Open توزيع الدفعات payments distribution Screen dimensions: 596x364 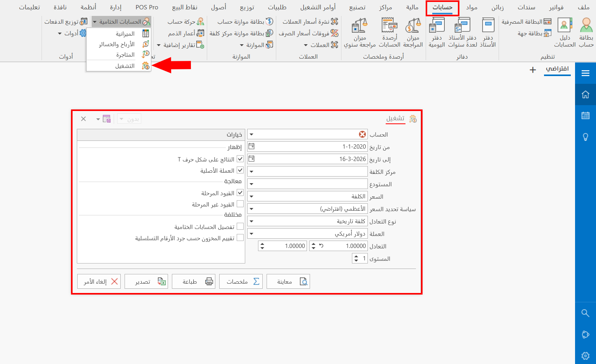[66, 22]
